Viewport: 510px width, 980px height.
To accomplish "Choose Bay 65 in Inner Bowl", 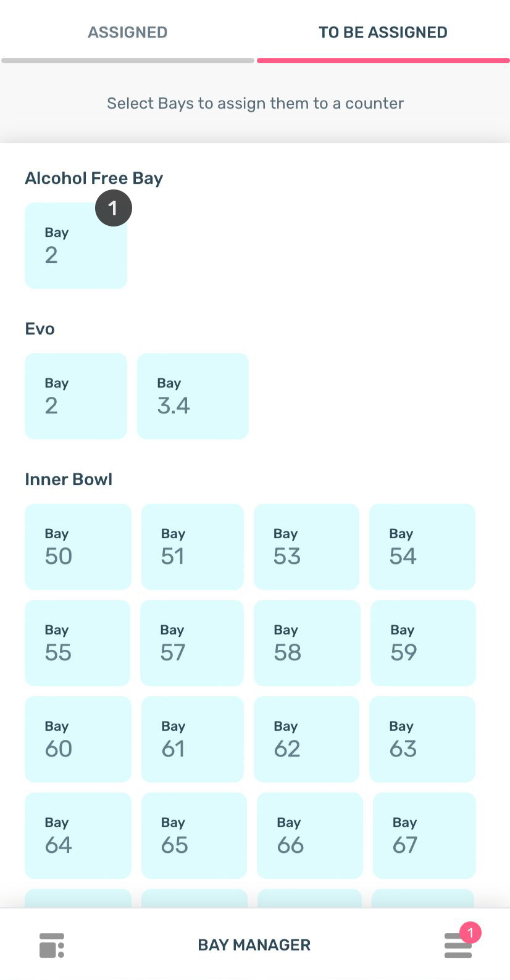I will 194,835.
